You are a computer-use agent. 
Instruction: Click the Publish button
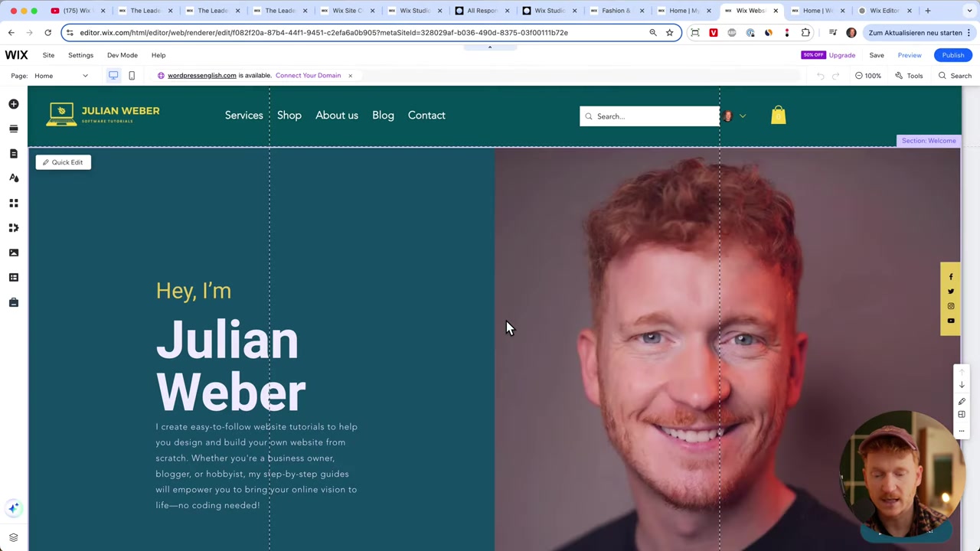[953, 55]
